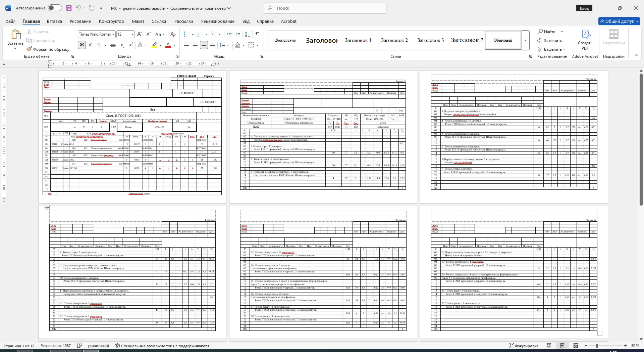
Task: Click the sort A-Z icon
Action: (248, 34)
